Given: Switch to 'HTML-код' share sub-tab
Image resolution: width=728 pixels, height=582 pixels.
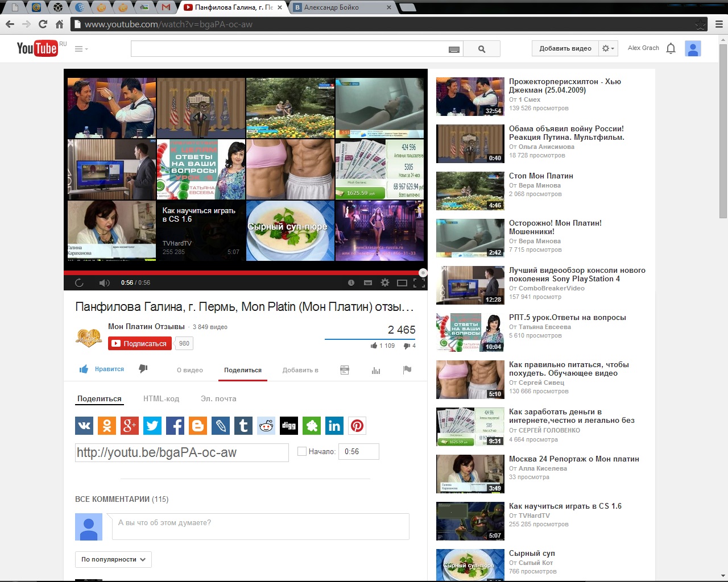Looking at the screenshot, I should (161, 398).
